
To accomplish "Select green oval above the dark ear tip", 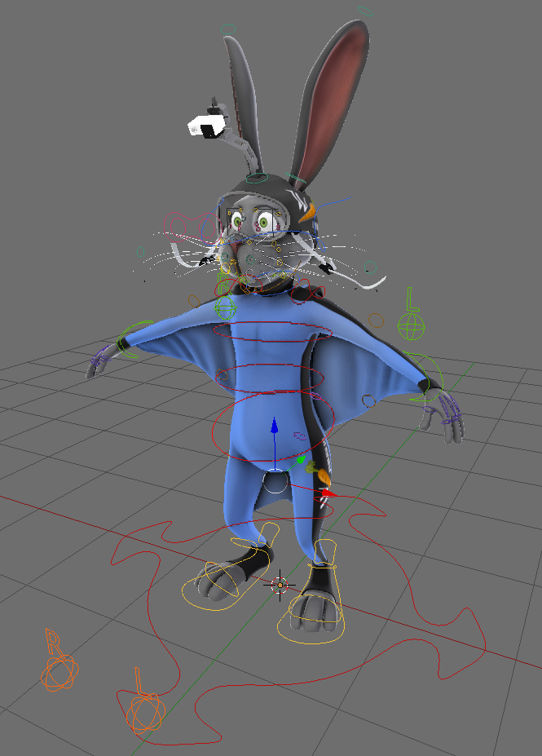I will coord(228,29).
